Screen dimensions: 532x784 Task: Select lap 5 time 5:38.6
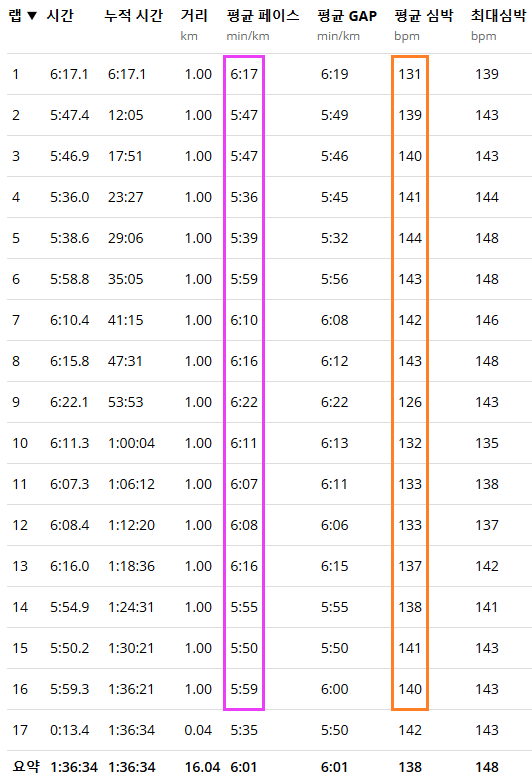coord(70,238)
